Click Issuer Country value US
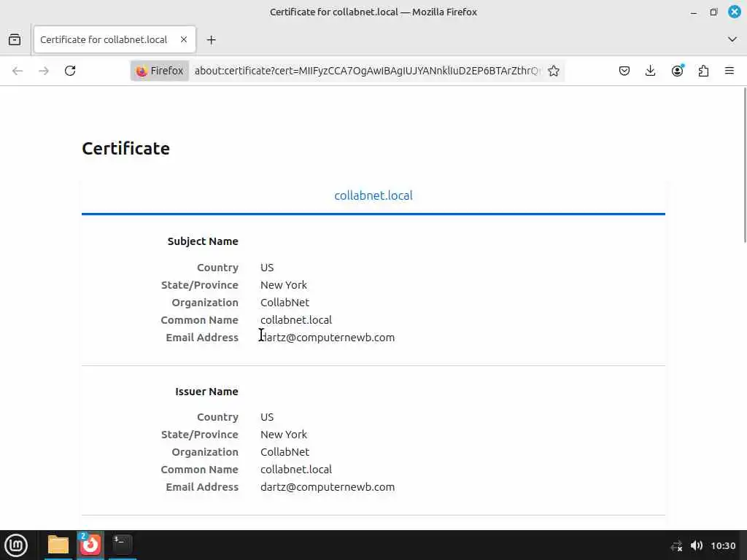This screenshot has height=560, width=747. tap(267, 417)
